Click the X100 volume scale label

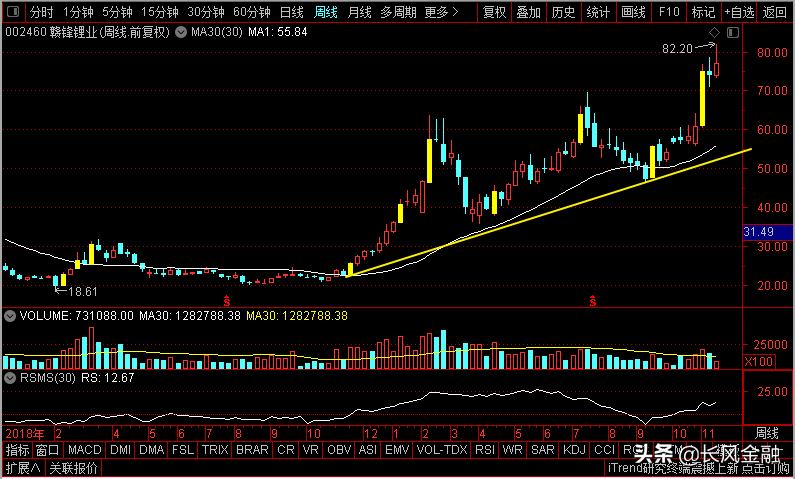coord(759,362)
